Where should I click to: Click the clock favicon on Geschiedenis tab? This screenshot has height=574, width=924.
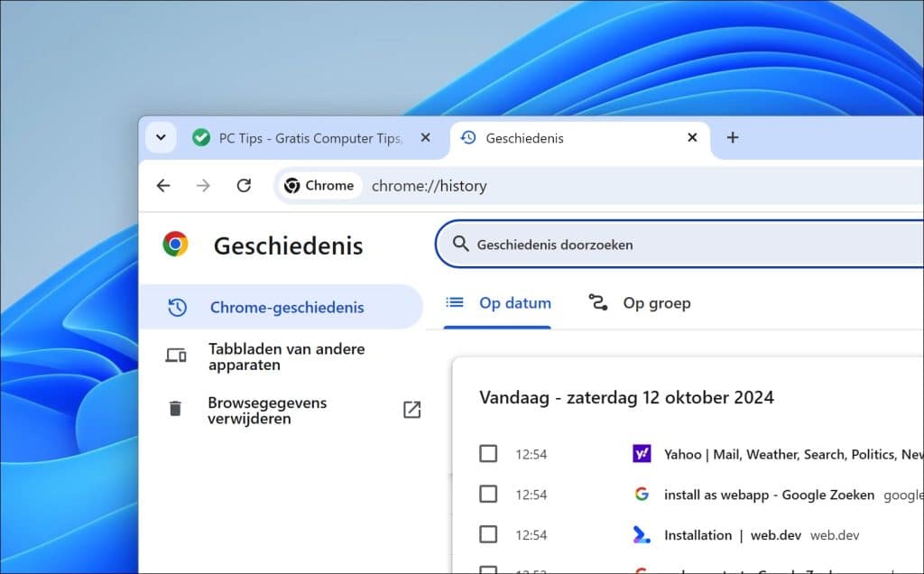(x=468, y=137)
